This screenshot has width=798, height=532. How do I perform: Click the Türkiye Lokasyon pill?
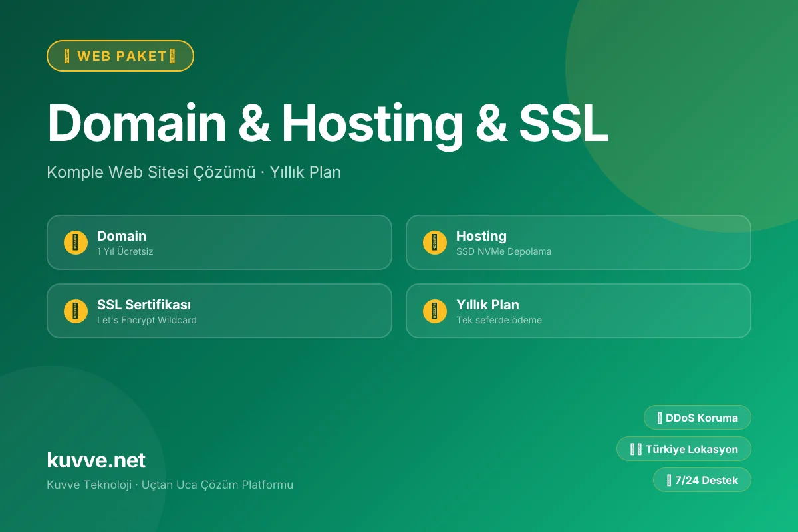click(x=684, y=449)
